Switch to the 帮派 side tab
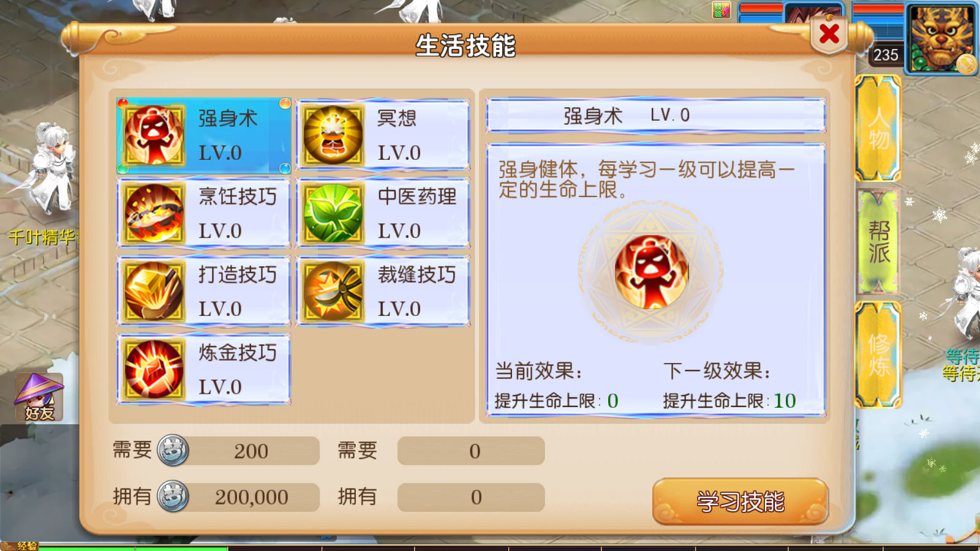This screenshot has width=980, height=551. point(878,241)
